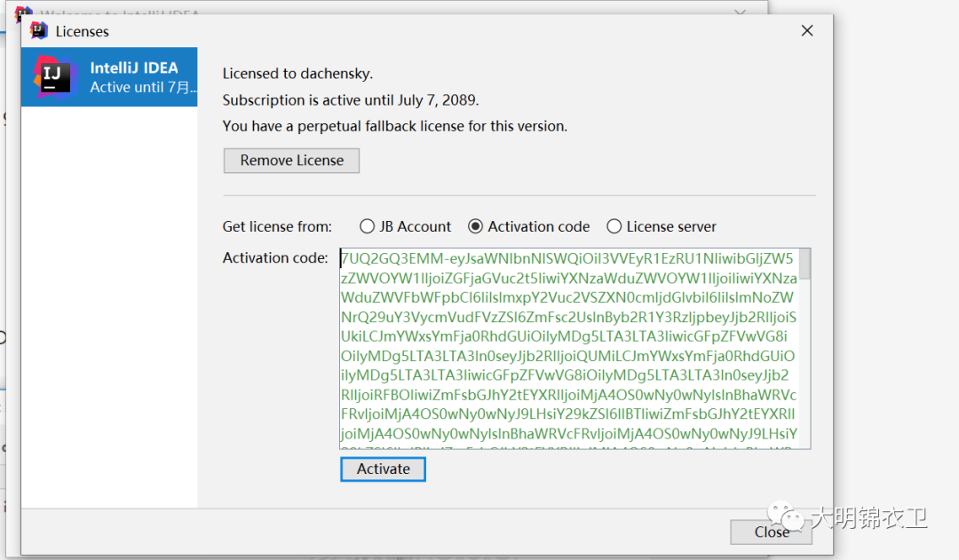Viewport: 959px width, 560px height.
Task: Click the Licenses dialog title bar icon
Action: 39,31
